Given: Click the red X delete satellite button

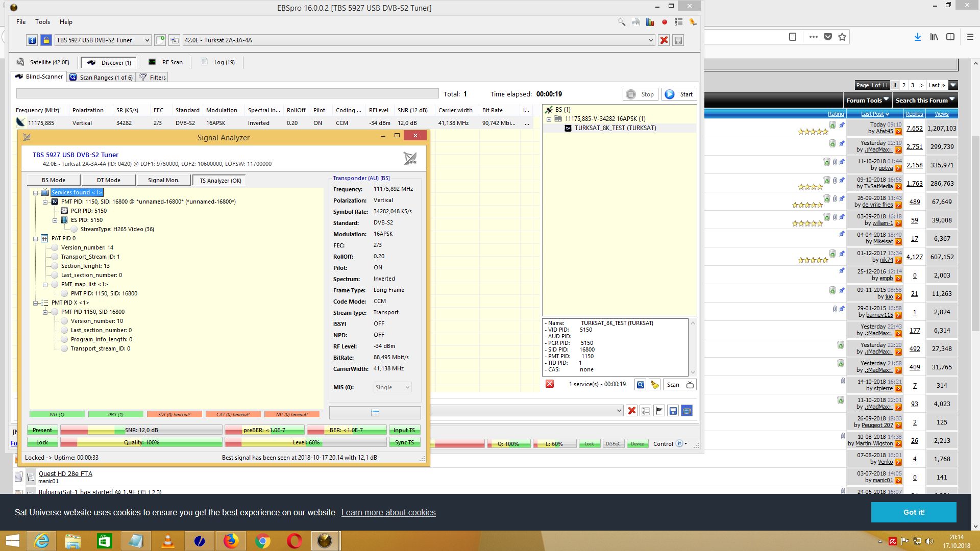Looking at the screenshot, I should (x=664, y=40).
